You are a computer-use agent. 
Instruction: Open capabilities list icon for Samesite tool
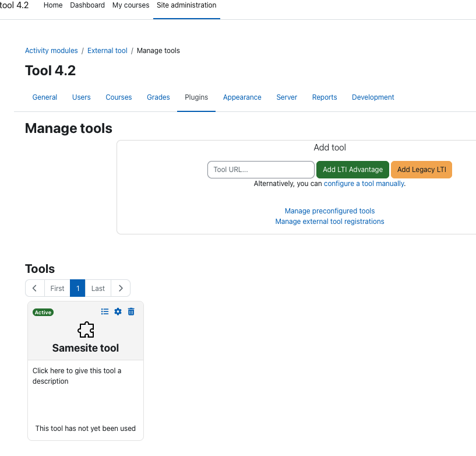tap(105, 312)
